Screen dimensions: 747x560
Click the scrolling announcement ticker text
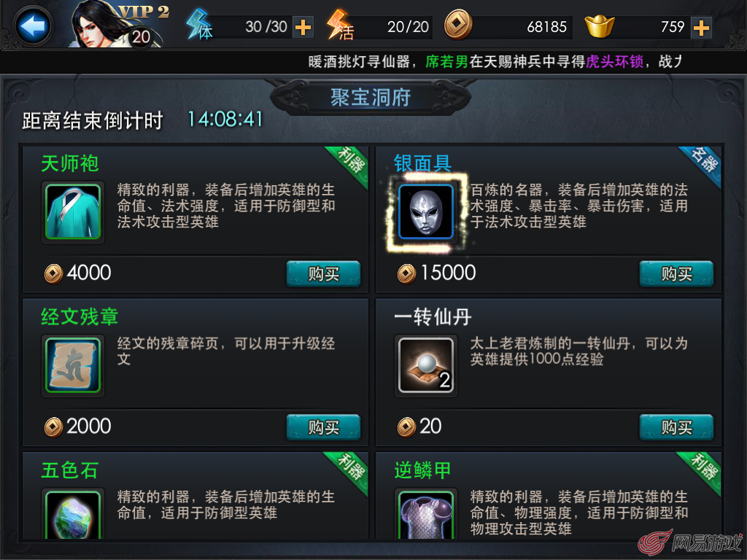(x=495, y=61)
